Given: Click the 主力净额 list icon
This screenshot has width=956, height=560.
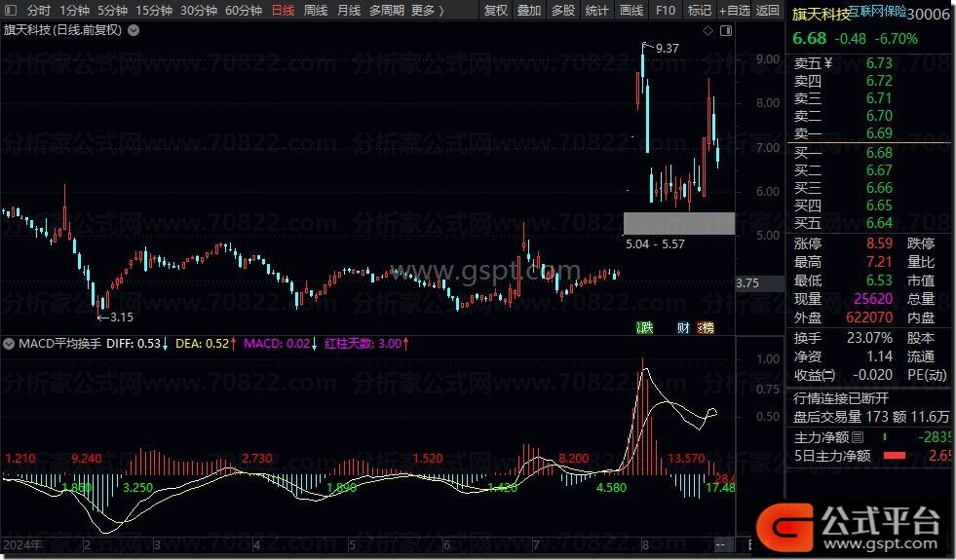Looking at the screenshot, I should pos(858,437).
